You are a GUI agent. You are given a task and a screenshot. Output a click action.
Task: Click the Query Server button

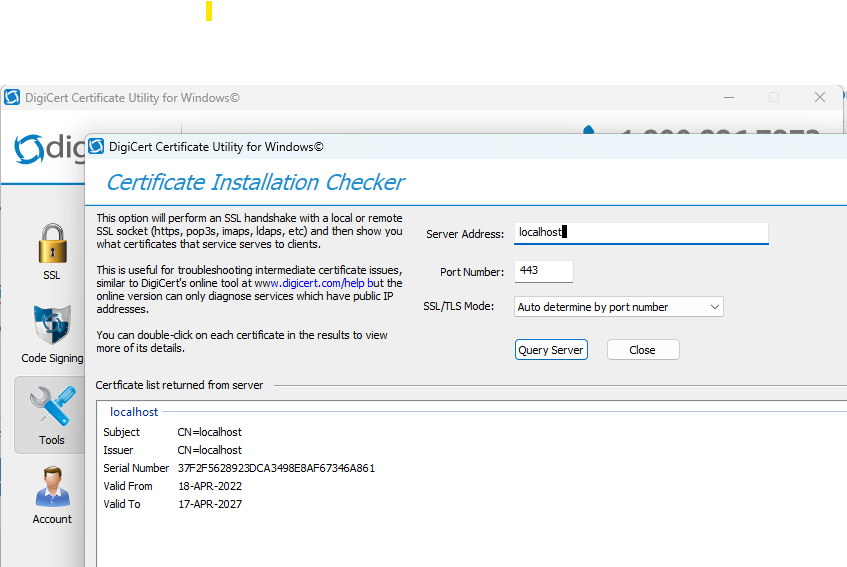551,350
